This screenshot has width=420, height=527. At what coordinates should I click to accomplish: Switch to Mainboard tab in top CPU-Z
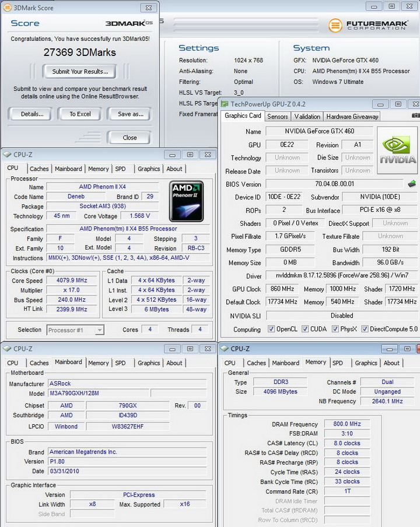pos(68,169)
